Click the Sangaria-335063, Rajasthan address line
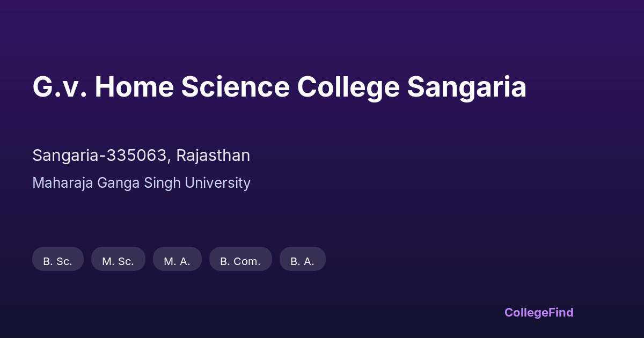 click(x=141, y=156)
